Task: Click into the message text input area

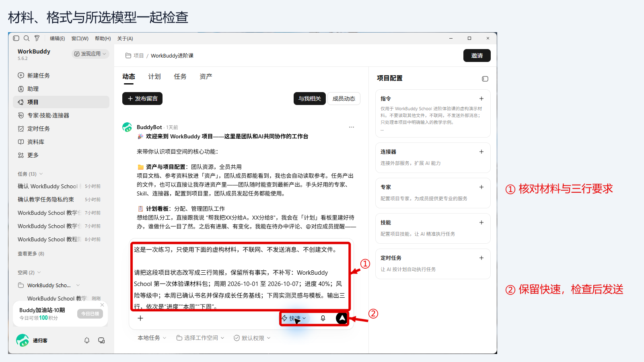Action: click(241, 278)
